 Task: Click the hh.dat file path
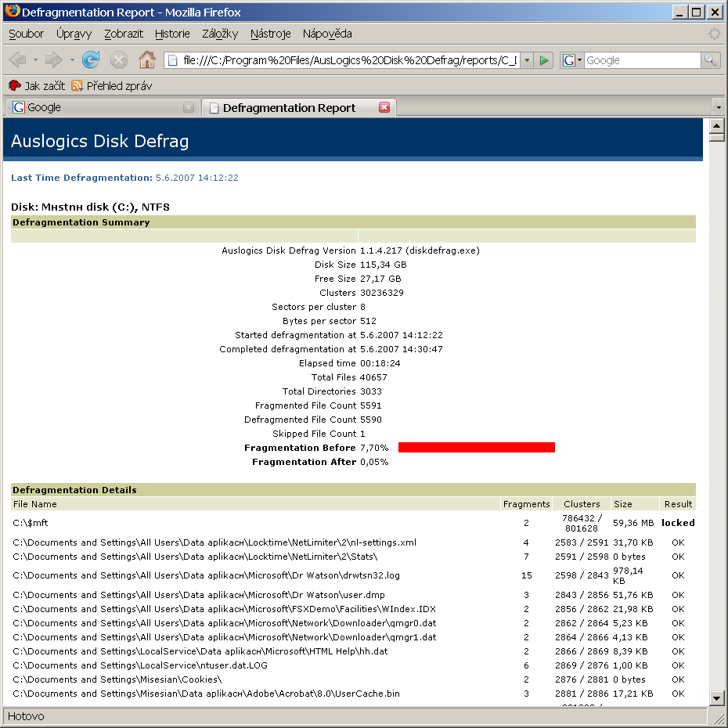click(x=200, y=651)
